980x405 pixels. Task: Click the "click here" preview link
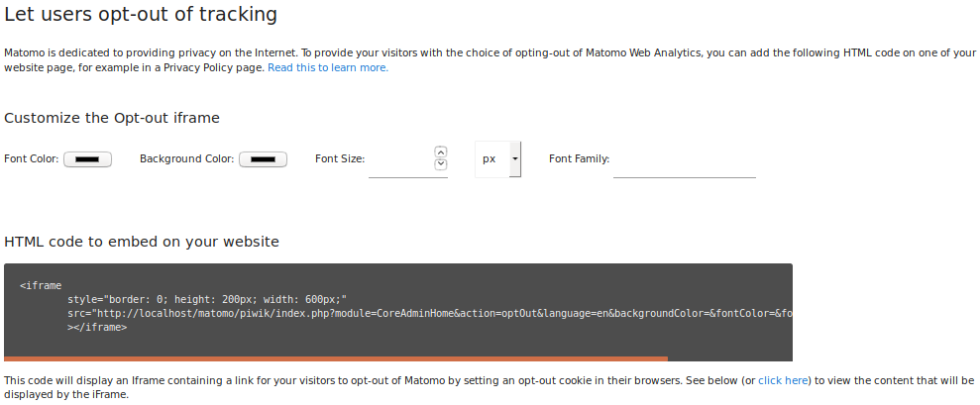tap(784, 380)
